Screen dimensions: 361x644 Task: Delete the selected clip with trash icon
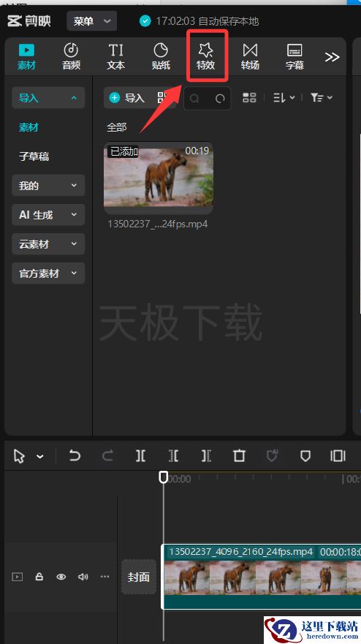[x=239, y=455]
